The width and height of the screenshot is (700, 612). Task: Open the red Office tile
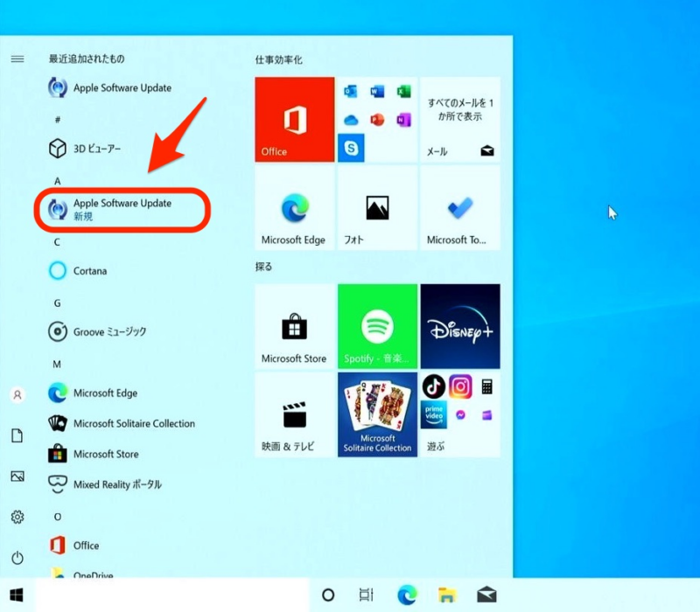pos(295,119)
